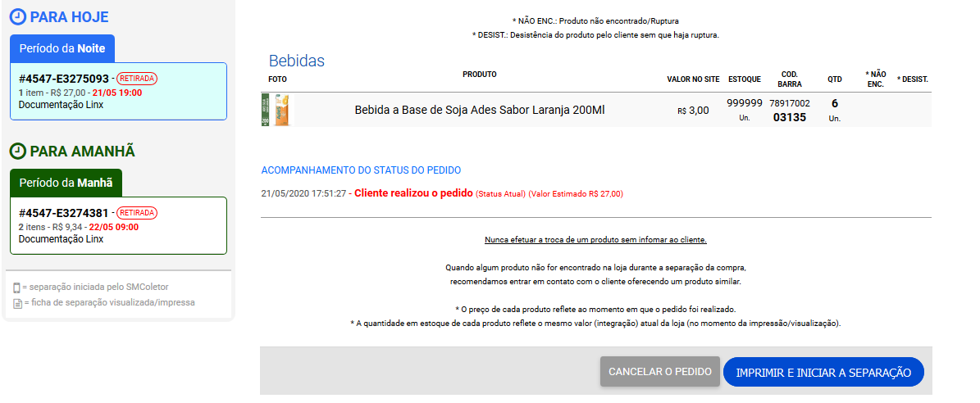Click Documentação Linx under order E3274381
980x403 pixels.
(x=61, y=239)
